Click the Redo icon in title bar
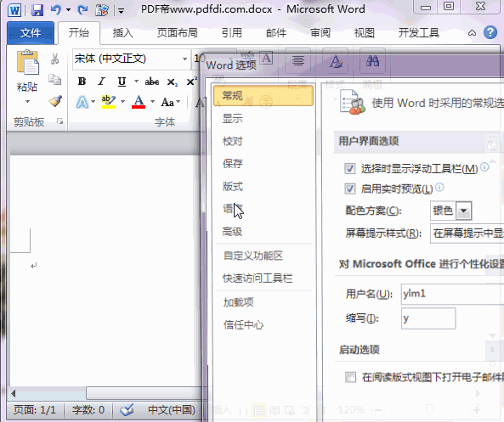The width and height of the screenshot is (504, 422). coord(83,10)
